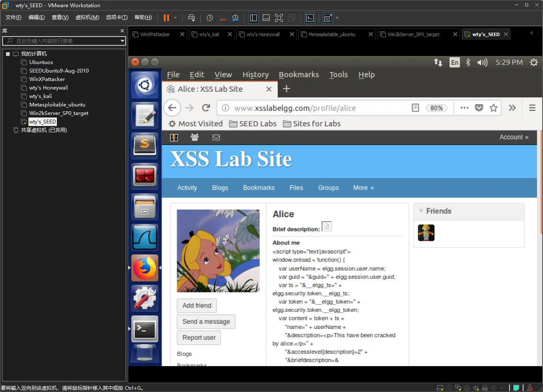This screenshot has height=392, width=543.
Task: Click the Ubuntu volume indicator icon
Action: [x=482, y=62]
